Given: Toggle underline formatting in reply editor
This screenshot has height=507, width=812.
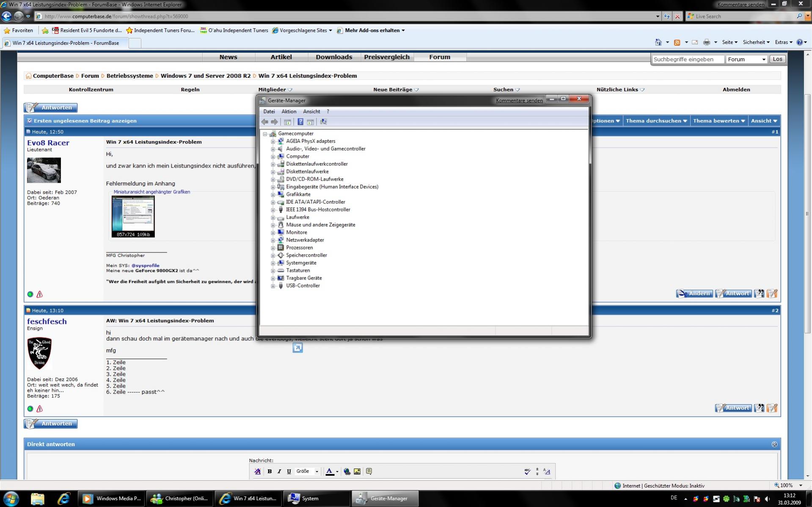Looking at the screenshot, I should point(289,471).
